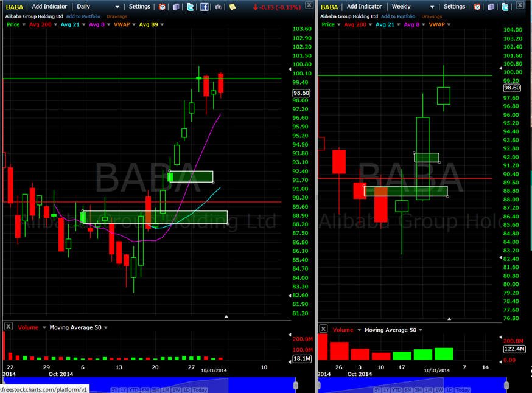
Task: Expand Avg 89 indicator options
Action: pyautogui.click(x=162, y=24)
